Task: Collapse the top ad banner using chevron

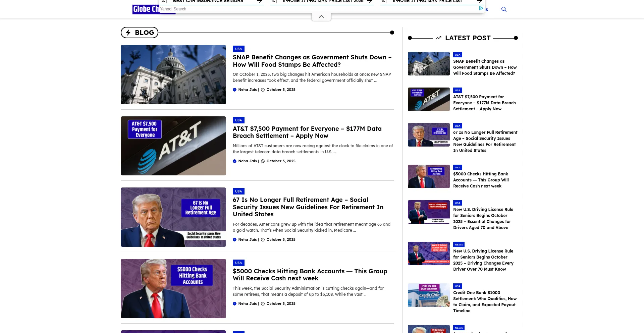Action: [321, 17]
